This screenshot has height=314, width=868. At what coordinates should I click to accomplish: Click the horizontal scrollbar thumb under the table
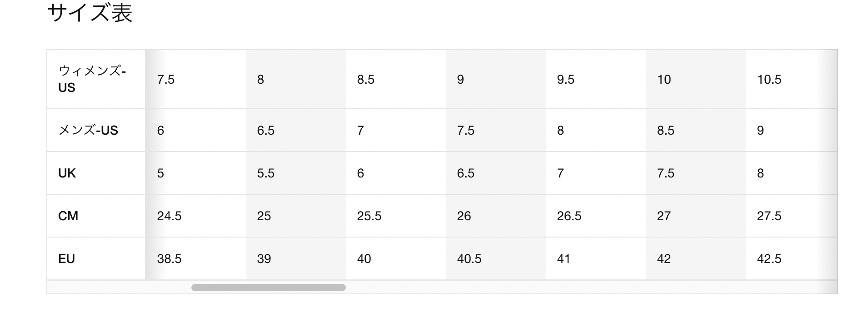tap(268, 288)
